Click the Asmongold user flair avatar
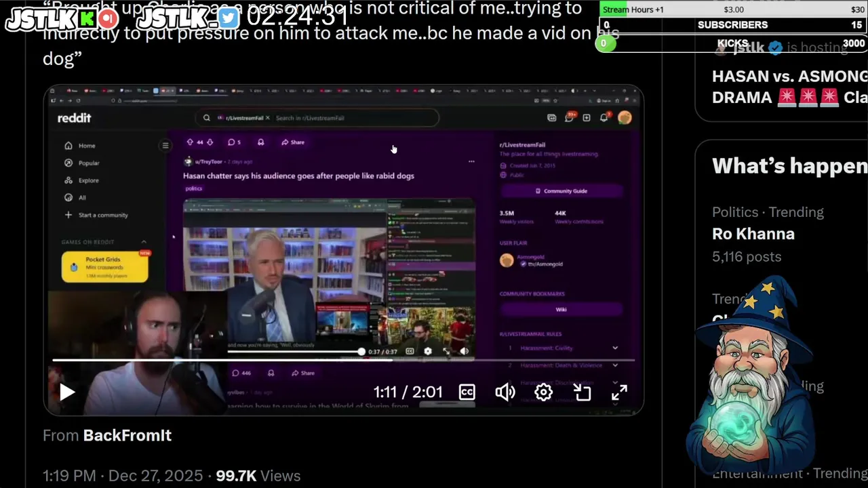 [x=507, y=260]
